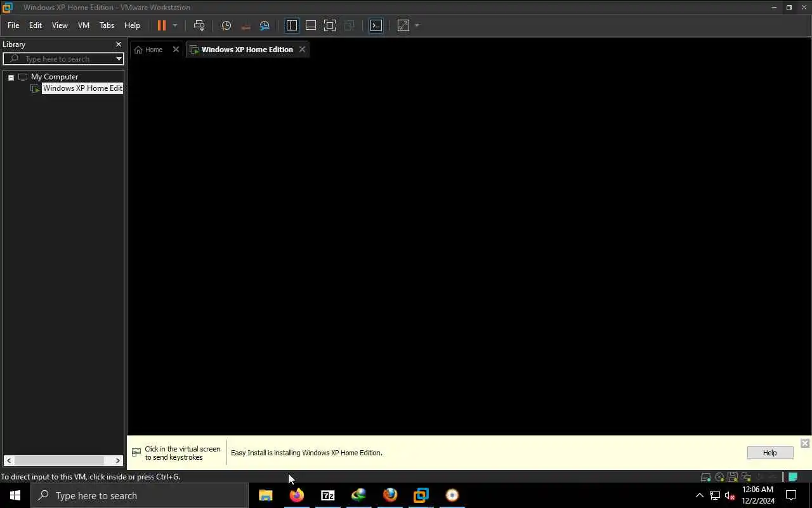The height and width of the screenshot is (508, 812).
Task: Show hidden system tray icons
Action: click(x=700, y=495)
